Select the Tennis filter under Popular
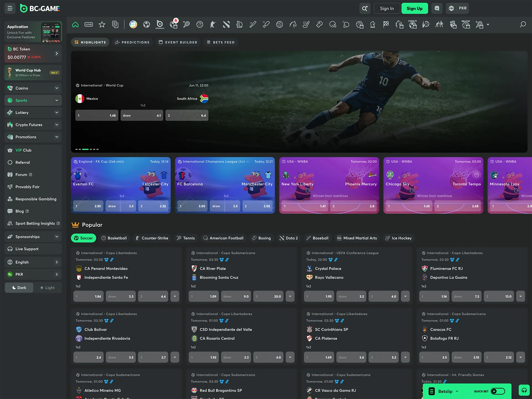The image size is (532, 399). click(186, 238)
